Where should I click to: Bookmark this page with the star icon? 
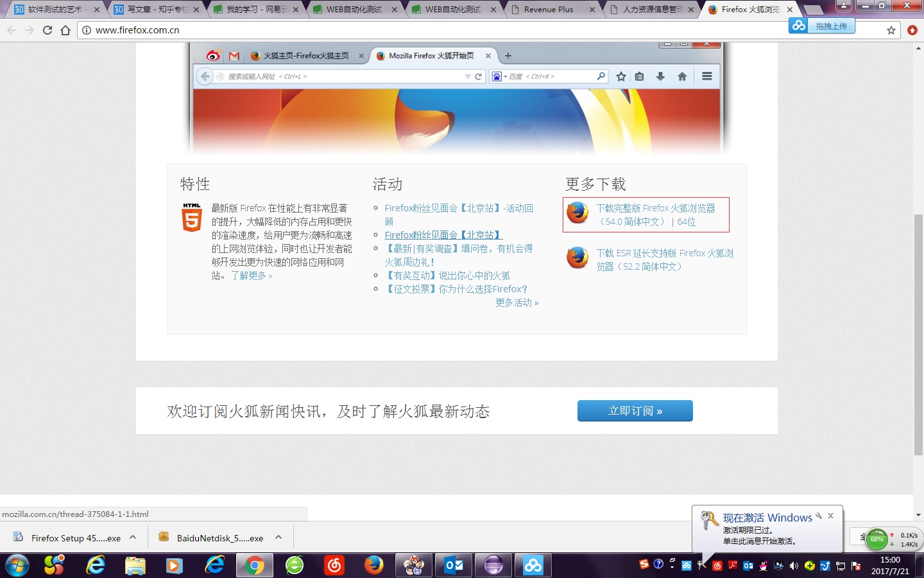pyautogui.click(x=891, y=30)
